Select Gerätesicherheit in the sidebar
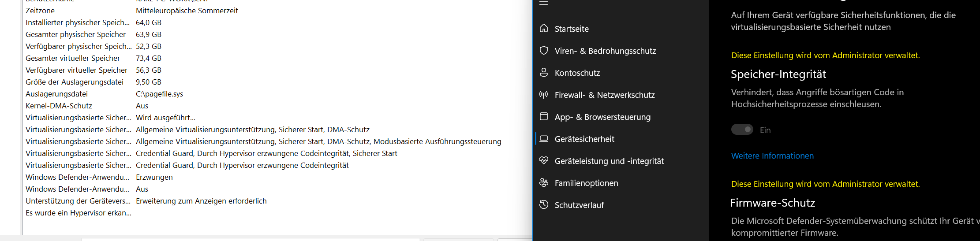The image size is (980, 241). coord(584,139)
